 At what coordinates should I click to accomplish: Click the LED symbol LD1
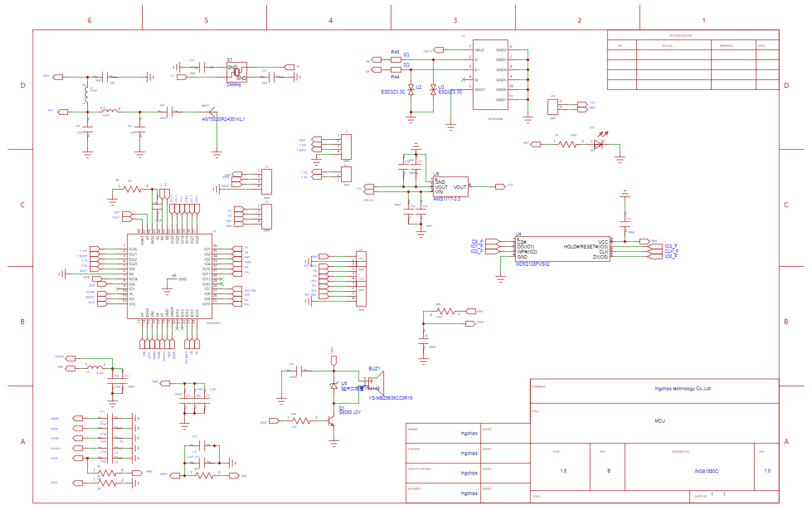[599, 144]
